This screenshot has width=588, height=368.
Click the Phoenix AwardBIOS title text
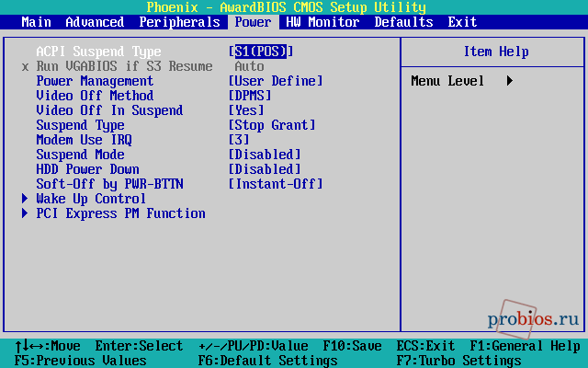click(286, 7)
